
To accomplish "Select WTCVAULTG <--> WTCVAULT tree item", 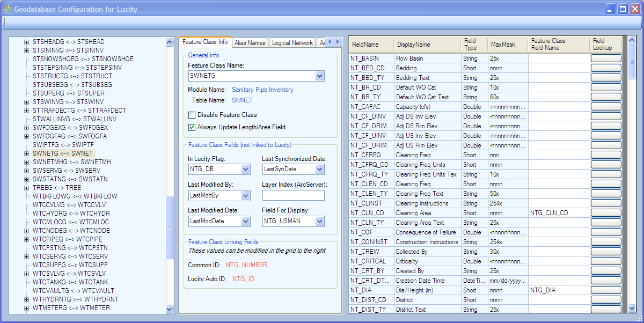I will [x=73, y=291].
